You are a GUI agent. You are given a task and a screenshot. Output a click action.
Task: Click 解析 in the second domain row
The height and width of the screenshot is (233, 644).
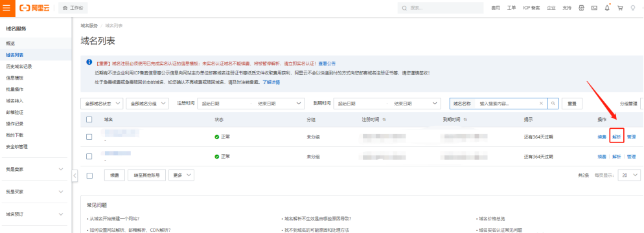pos(617,157)
